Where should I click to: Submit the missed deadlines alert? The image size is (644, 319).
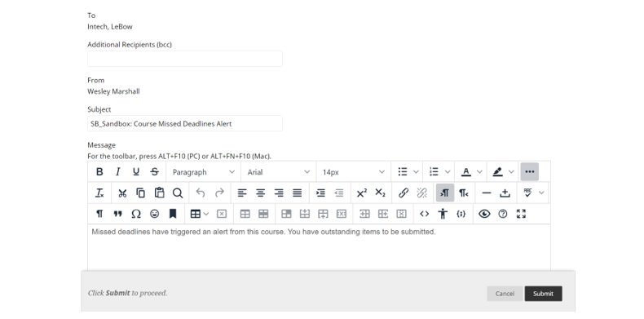pyautogui.click(x=543, y=294)
